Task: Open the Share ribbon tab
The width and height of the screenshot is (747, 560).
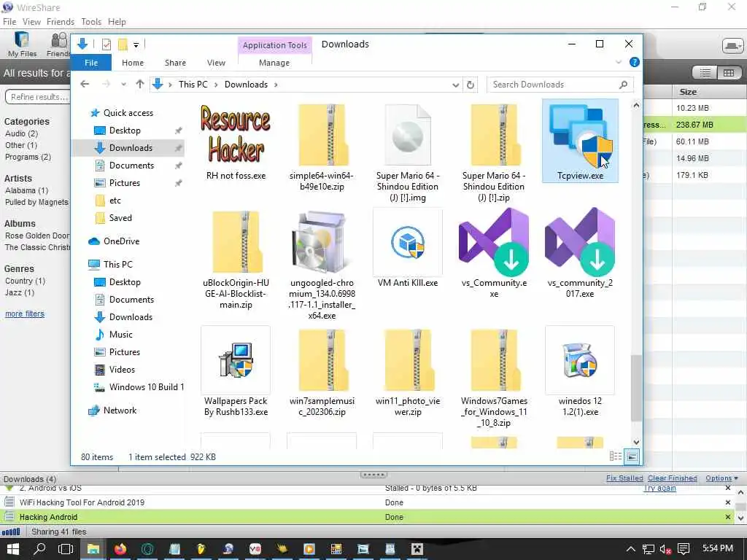Action: tap(175, 63)
